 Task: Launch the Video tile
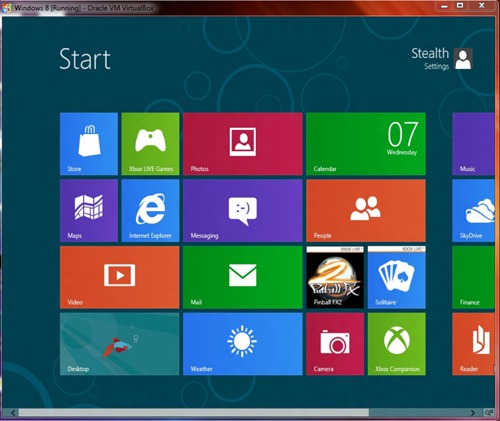pos(120,277)
